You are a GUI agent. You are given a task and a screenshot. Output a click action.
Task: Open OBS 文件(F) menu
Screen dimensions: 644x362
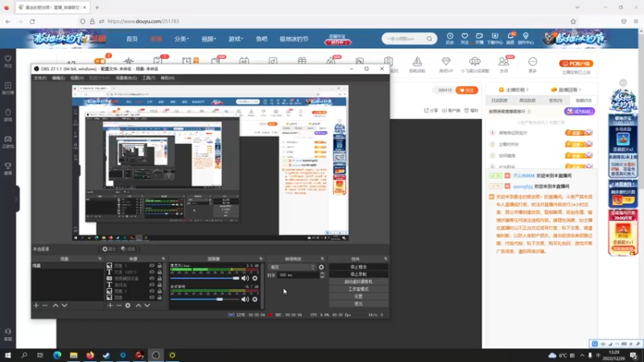click(40, 78)
